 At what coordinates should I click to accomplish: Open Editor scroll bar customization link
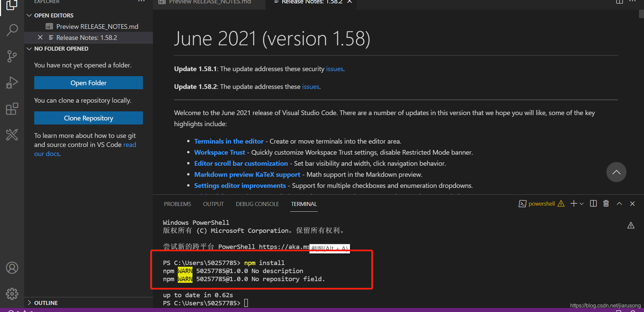tap(241, 163)
